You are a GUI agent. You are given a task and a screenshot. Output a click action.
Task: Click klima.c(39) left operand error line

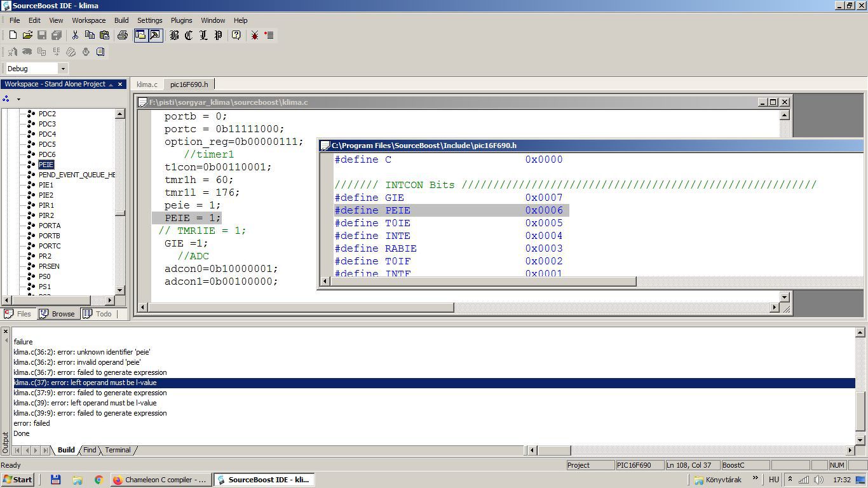tap(85, 403)
